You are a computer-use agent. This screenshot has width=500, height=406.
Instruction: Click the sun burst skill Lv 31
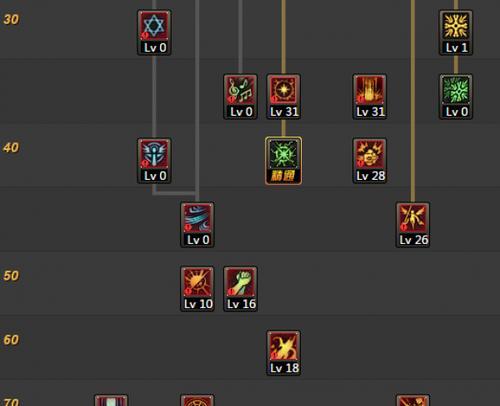283,97
